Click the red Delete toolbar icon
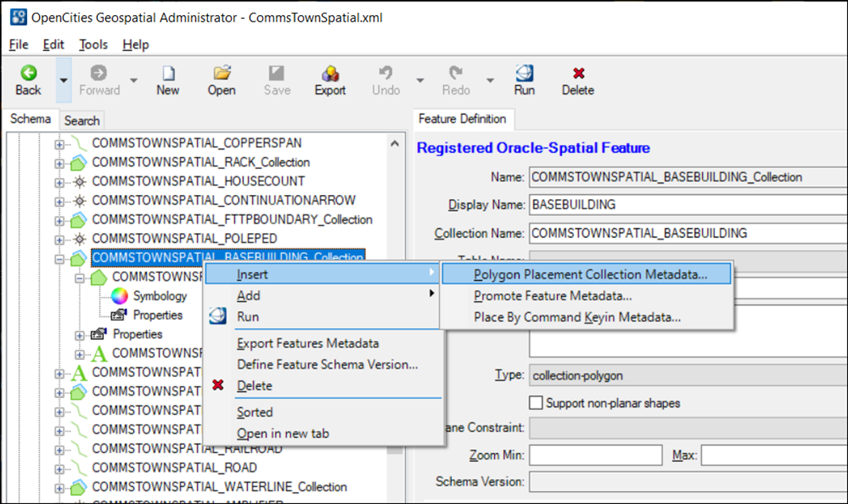 point(578,73)
